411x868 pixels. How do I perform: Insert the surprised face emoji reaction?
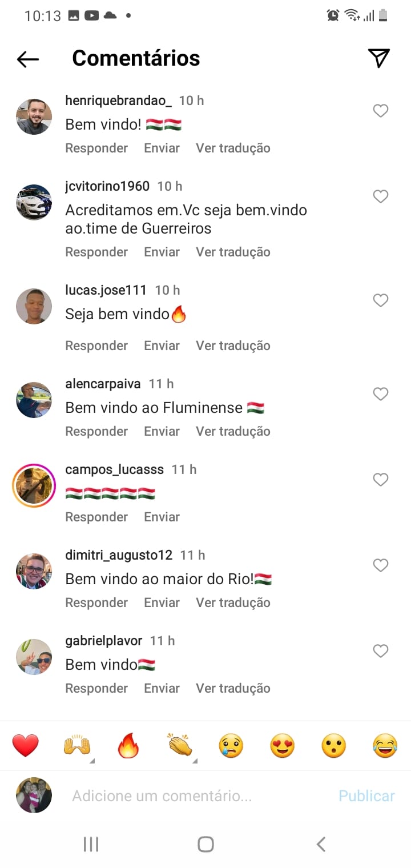(x=334, y=746)
